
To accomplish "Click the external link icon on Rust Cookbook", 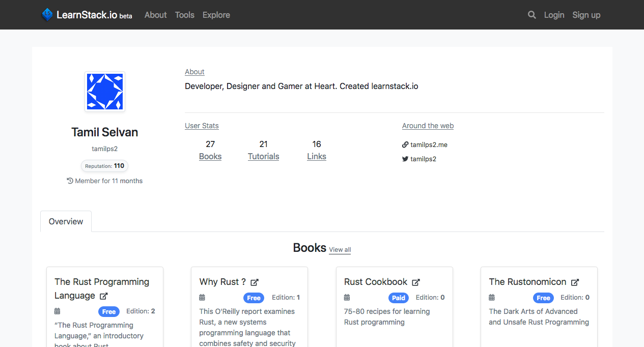I will (416, 281).
